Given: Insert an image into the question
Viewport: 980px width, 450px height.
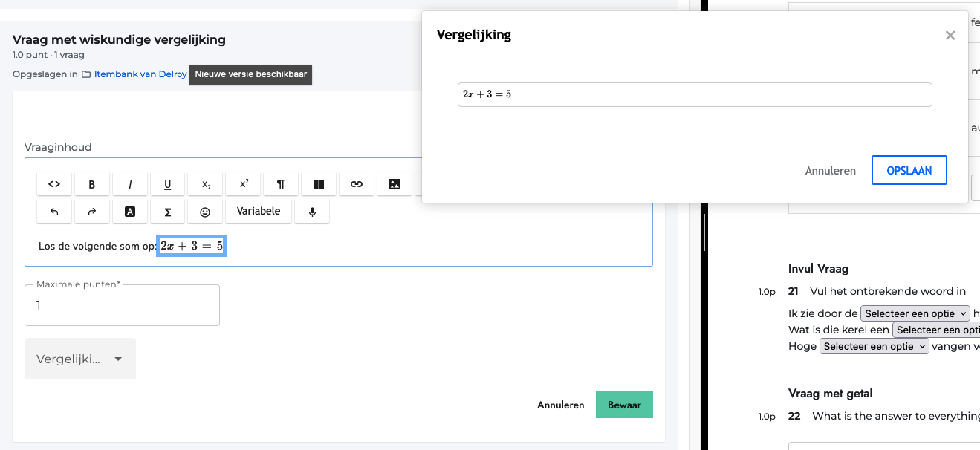Looking at the screenshot, I should click(395, 184).
